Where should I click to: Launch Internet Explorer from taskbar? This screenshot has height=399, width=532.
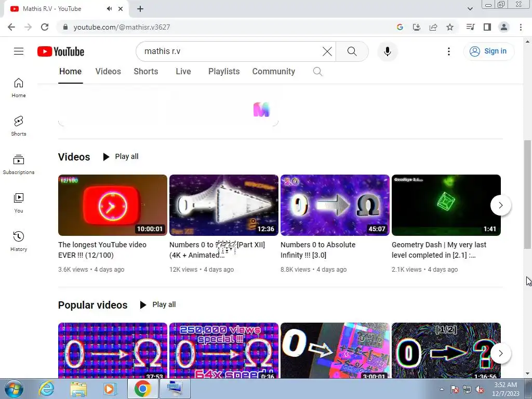(x=46, y=389)
